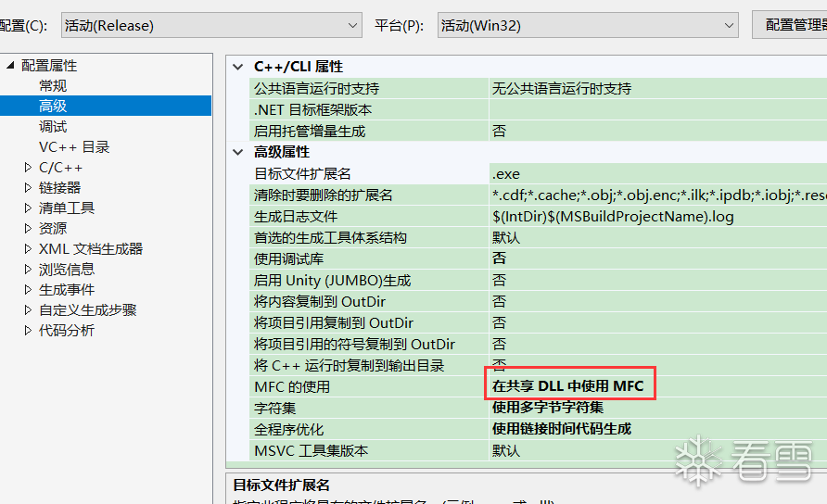Select the MSVC 工具集版本 property row

point(369,451)
